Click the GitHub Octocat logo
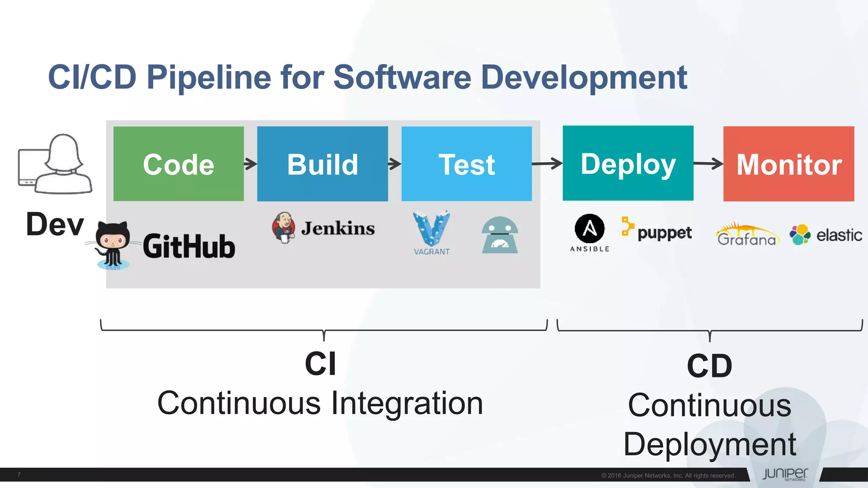This screenshot has width=868, height=488. point(112,245)
